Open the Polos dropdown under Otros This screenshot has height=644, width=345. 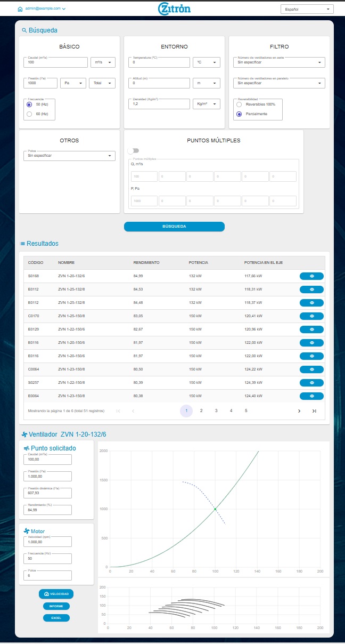tap(69, 156)
